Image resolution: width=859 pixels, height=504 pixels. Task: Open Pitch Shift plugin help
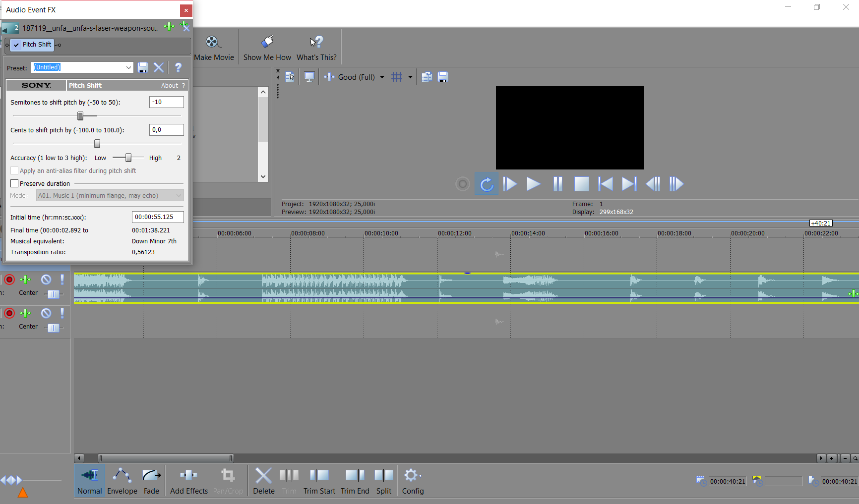[x=178, y=67]
